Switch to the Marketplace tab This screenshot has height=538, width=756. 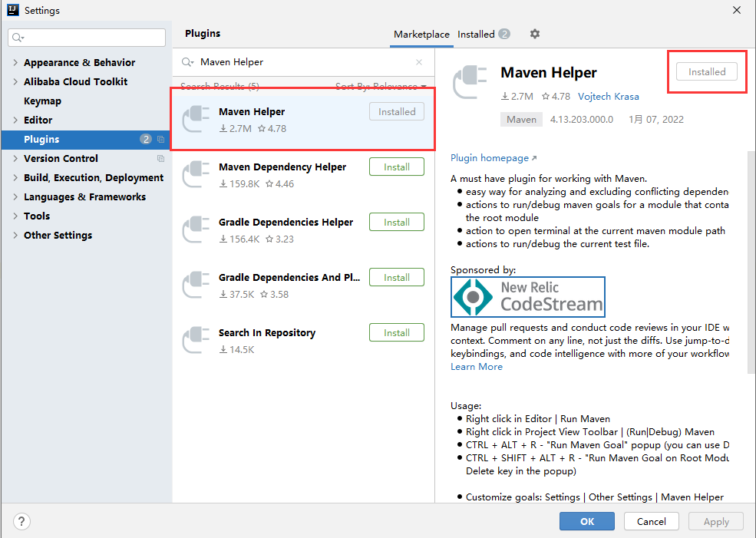421,35
